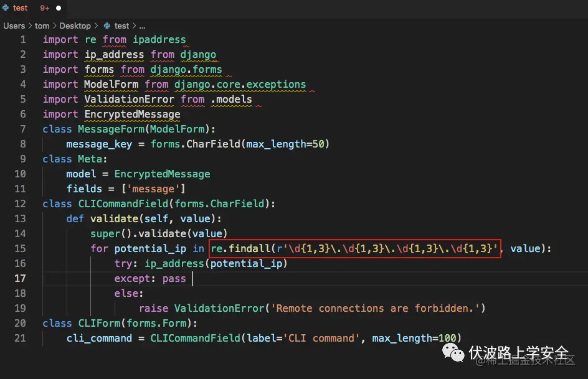Click 'max_length=100' on line 21
Image resolution: width=588 pixels, height=379 pixels.
coord(414,339)
